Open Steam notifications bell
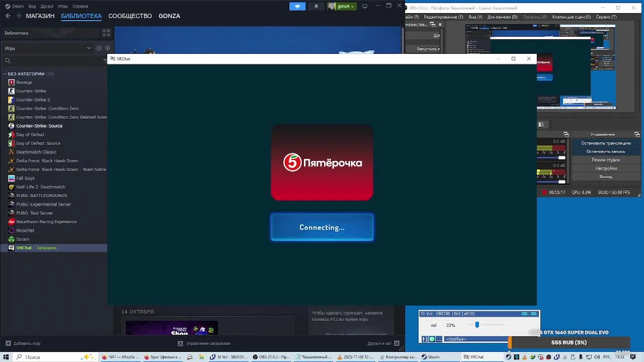Screen dimensions: 644x362 (x=316, y=6)
